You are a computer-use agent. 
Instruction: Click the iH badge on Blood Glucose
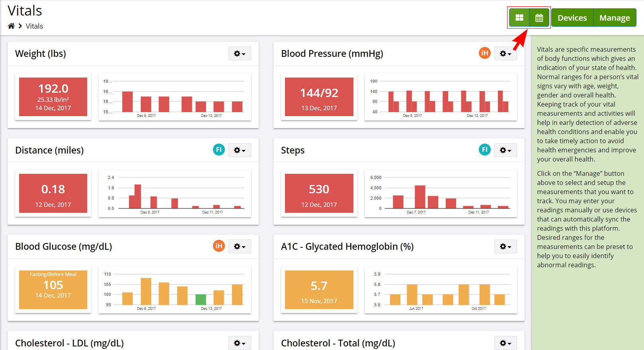[x=219, y=246]
